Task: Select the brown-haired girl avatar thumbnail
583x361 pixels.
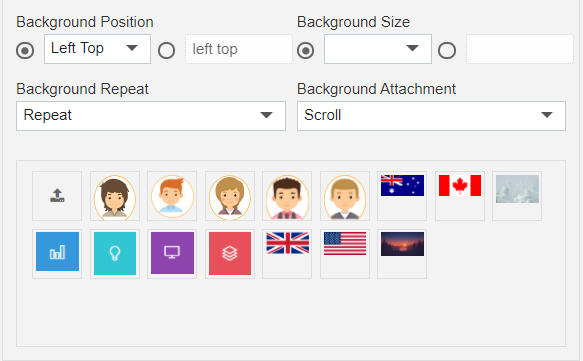Action: [x=115, y=196]
